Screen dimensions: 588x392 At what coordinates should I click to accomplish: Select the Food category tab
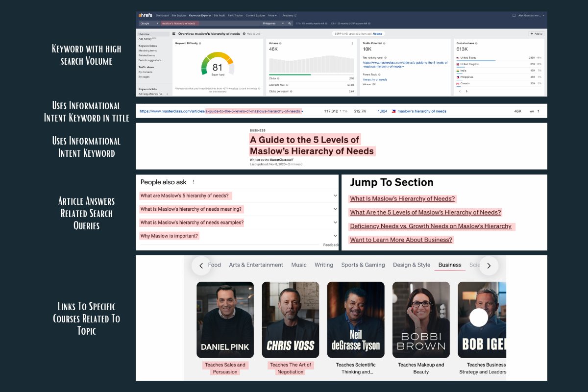(215, 265)
